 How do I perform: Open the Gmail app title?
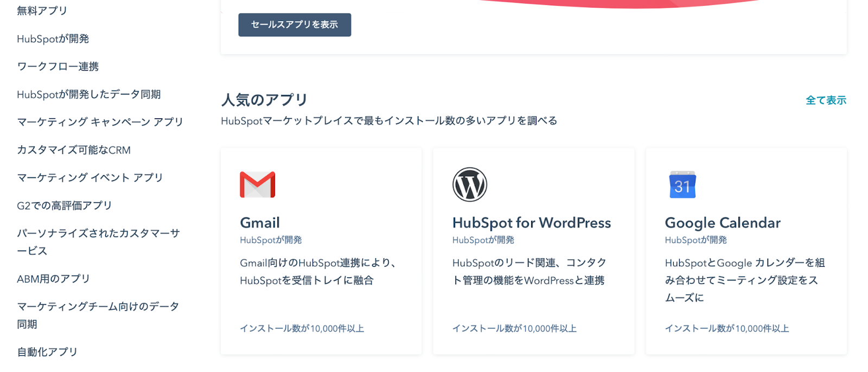[x=260, y=223]
